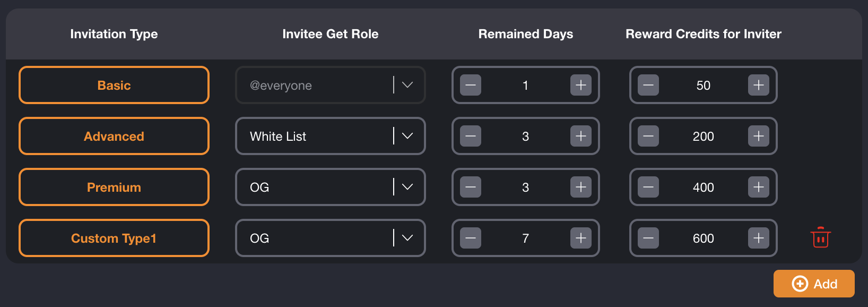The height and width of the screenshot is (307, 868).
Task: Select the Advanced invitation type
Action: (x=114, y=136)
